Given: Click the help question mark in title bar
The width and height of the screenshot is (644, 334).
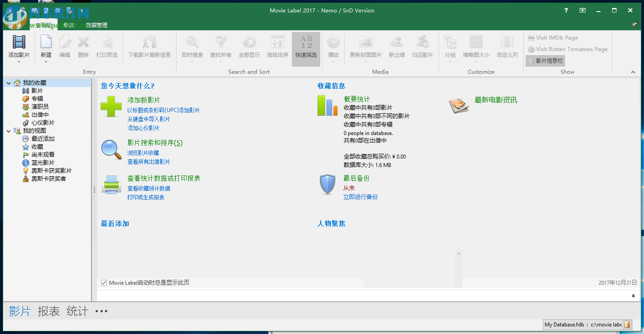Looking at the screenshot, I should click(x=566, y=10).
